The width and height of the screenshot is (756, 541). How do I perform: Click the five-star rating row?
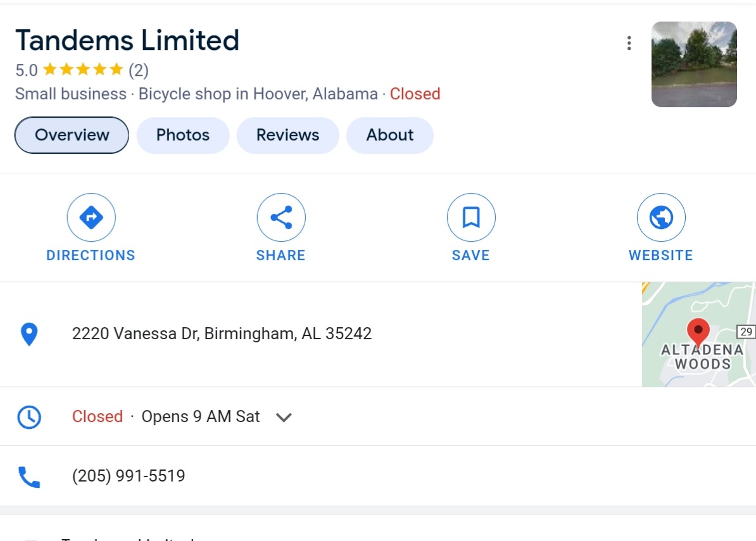tap(83, 70)
